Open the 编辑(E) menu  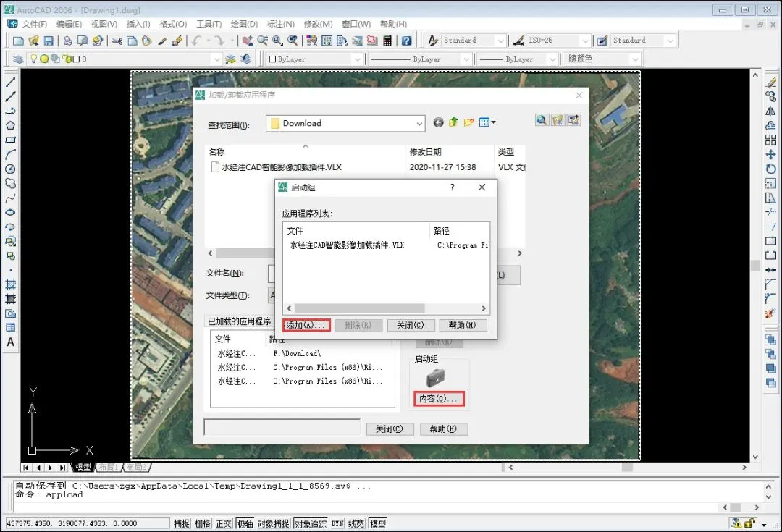point(69,24)
